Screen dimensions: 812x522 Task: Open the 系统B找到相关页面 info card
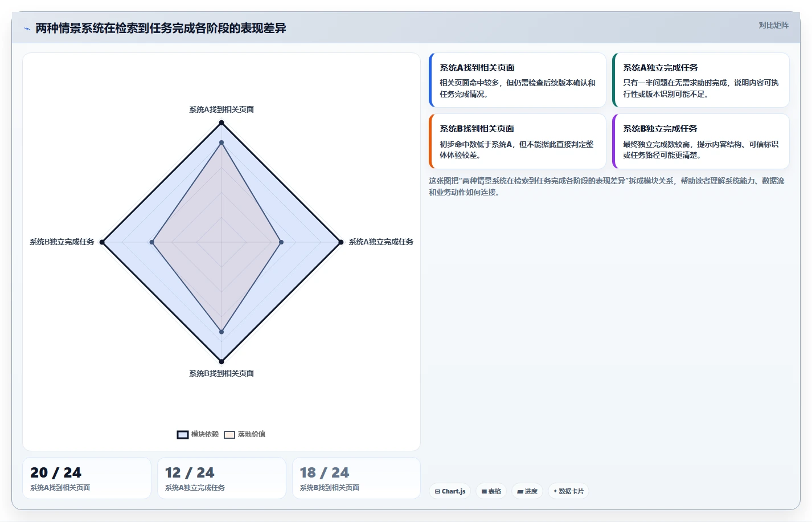tap(517, 141)
